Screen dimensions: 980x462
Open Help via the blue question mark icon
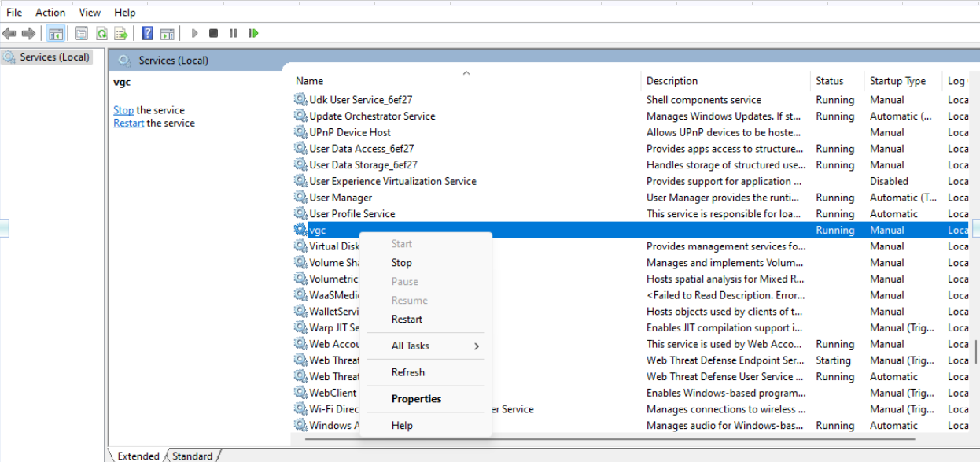coord(147,33)
